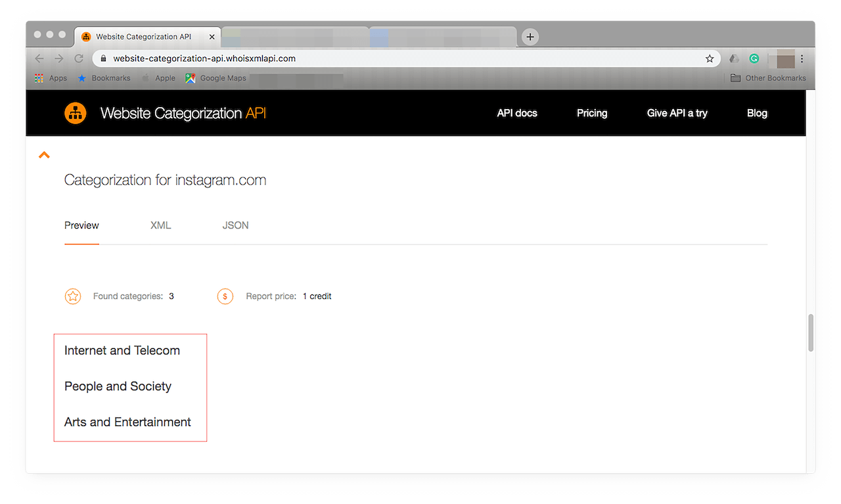
Task: Open Google Maps bookmark
Action: [x=216, y=78]
